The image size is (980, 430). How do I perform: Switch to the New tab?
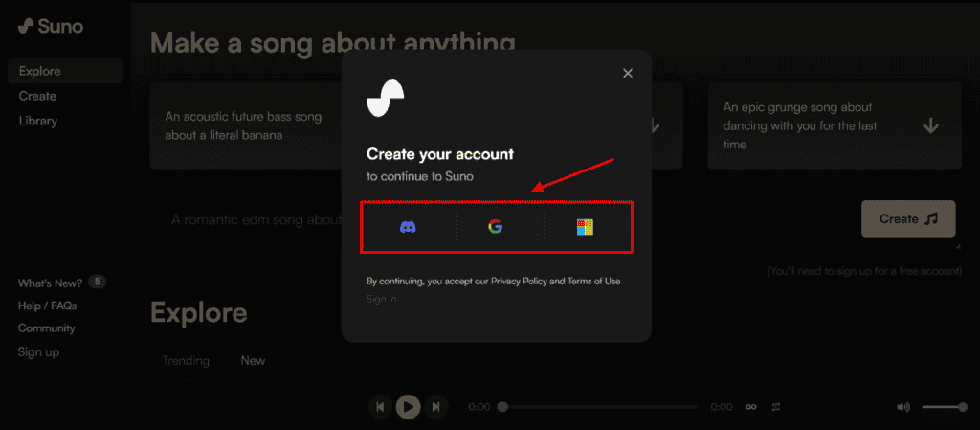click(x=253, y=361)
